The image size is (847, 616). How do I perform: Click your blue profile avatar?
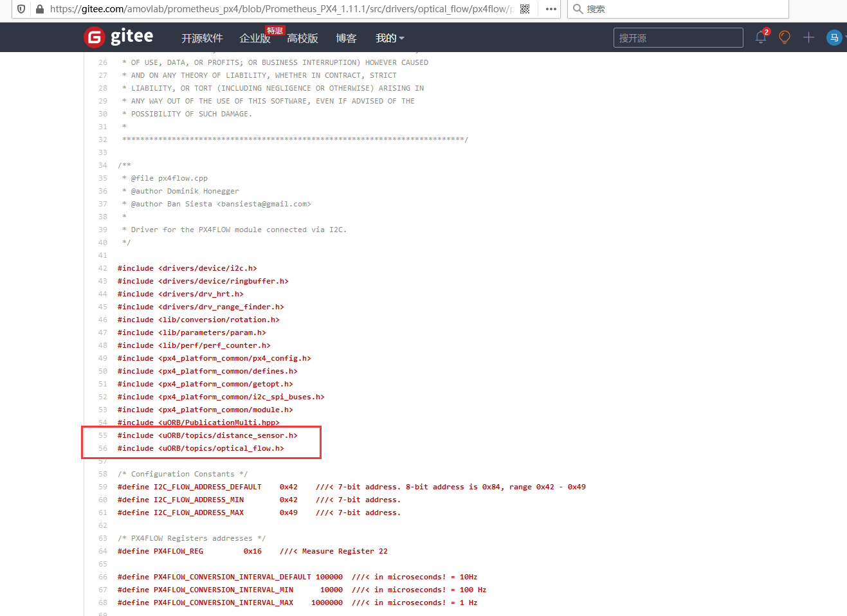833,37
